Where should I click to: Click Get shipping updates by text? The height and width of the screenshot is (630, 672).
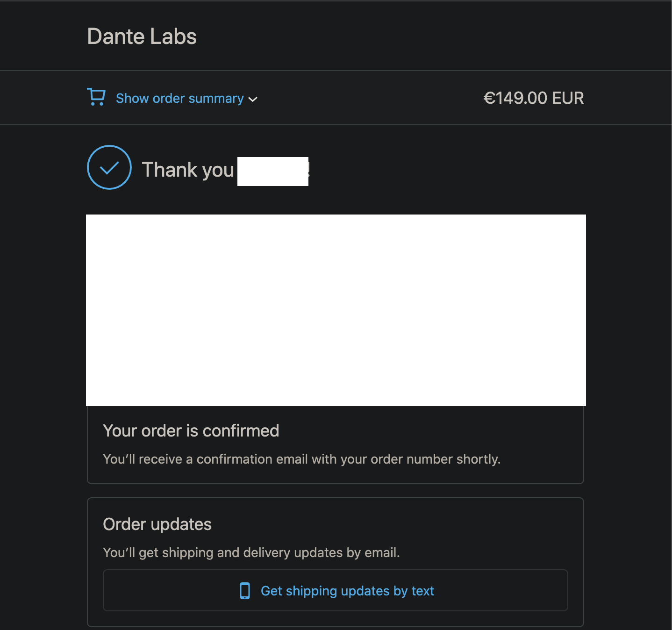[347, 591]
